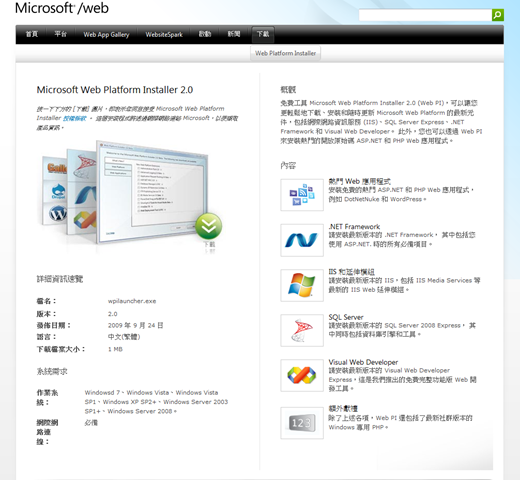Go to 首頁 in the navigation bar
The image size is (520, 480).
point(32,34)
